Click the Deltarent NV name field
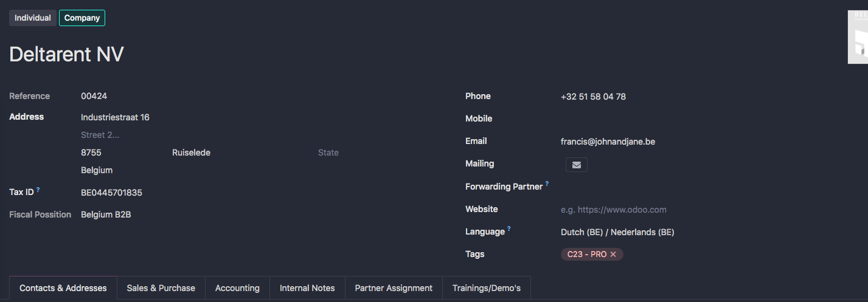 66,55
